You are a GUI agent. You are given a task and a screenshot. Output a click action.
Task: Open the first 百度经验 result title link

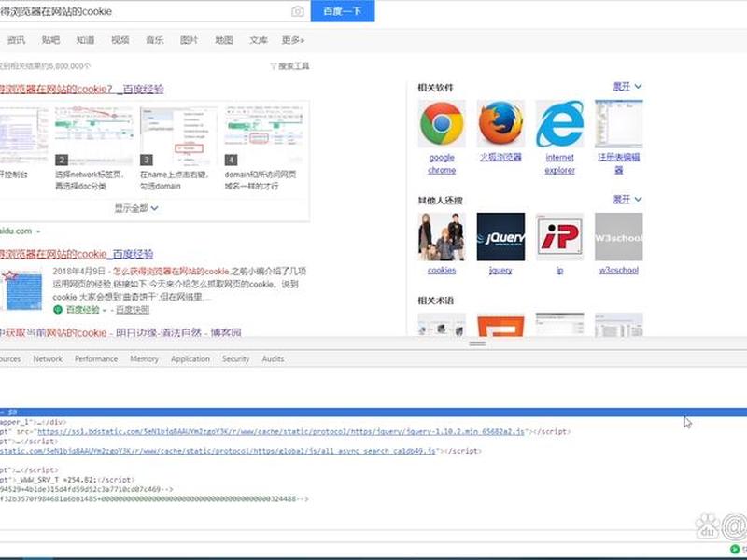(x=82, y=89)
